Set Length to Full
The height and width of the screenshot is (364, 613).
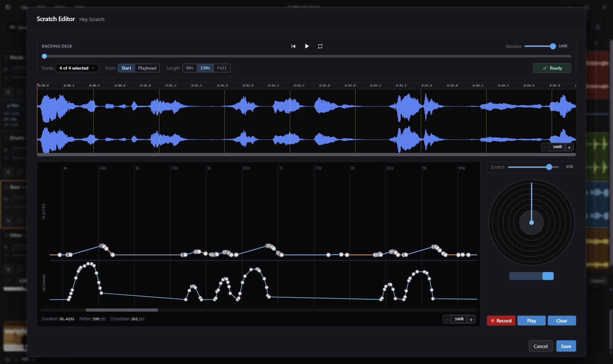[222, 68]
